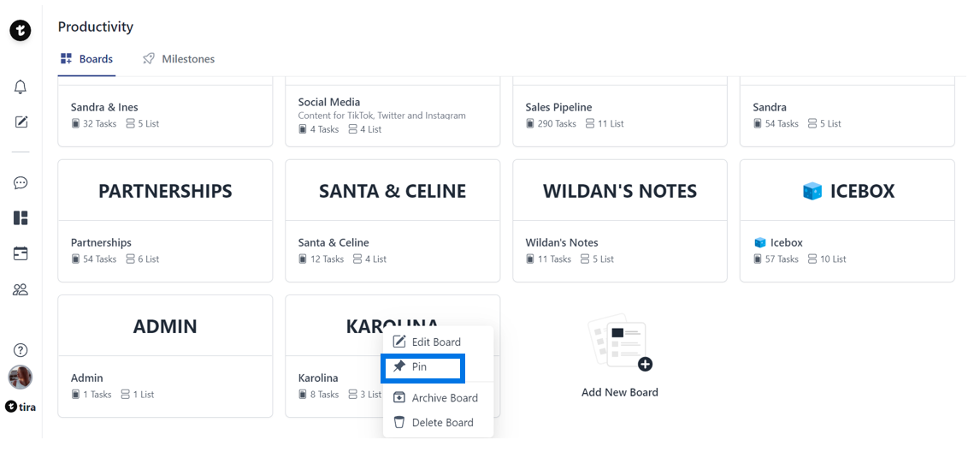
Task: Open the chat bubble icon in sidebar
Action: tap(21, 183)
